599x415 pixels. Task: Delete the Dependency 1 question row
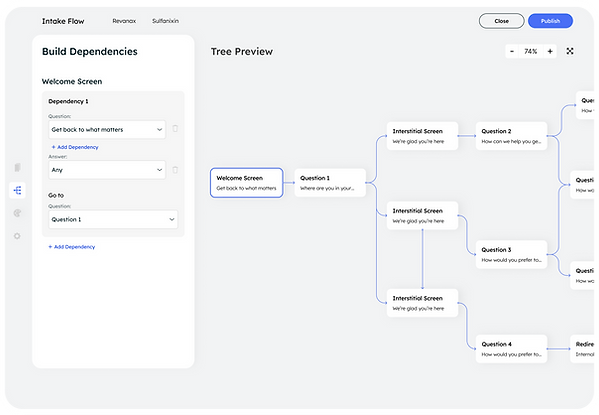click(175, 128)
